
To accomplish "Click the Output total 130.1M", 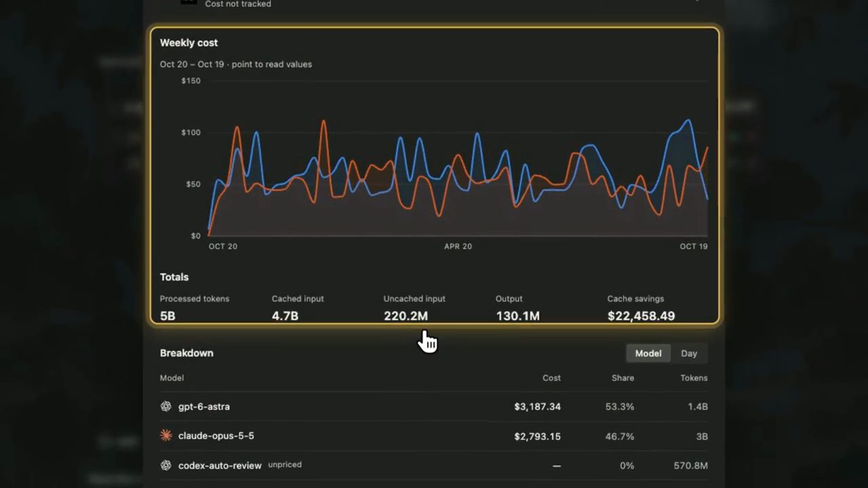I will 517,316.
